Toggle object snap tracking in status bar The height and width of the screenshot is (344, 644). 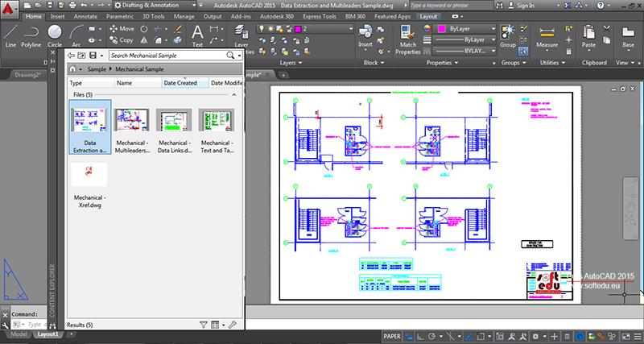point(469,336)
